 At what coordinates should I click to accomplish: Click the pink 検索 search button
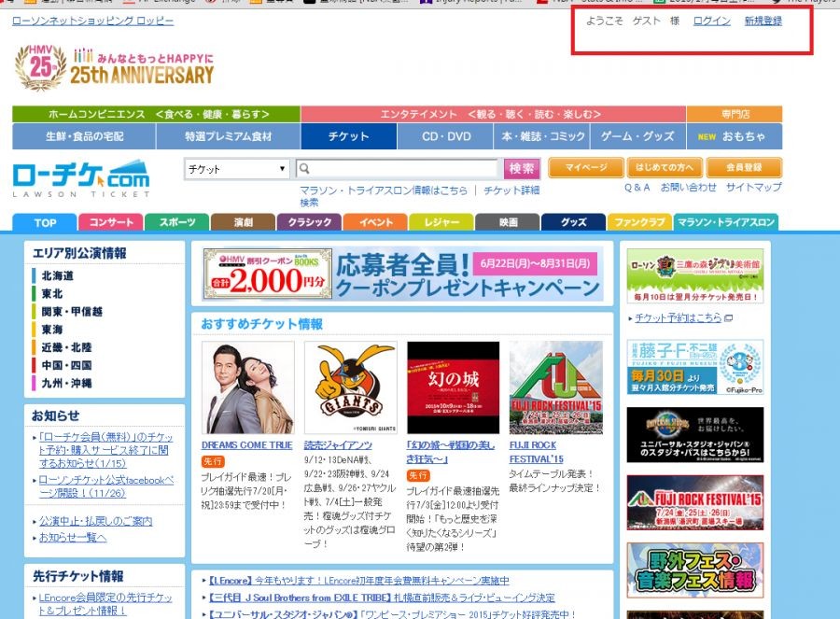coord(521,169)
